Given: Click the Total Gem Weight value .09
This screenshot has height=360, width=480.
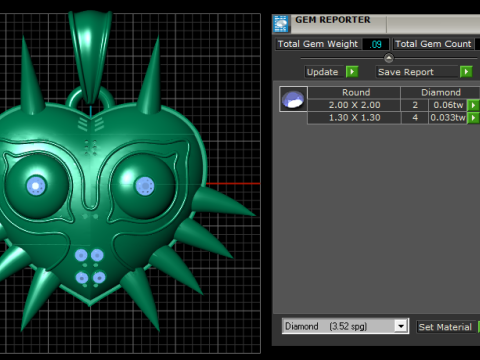Looking at the screenshot, I should coord(376,44).
